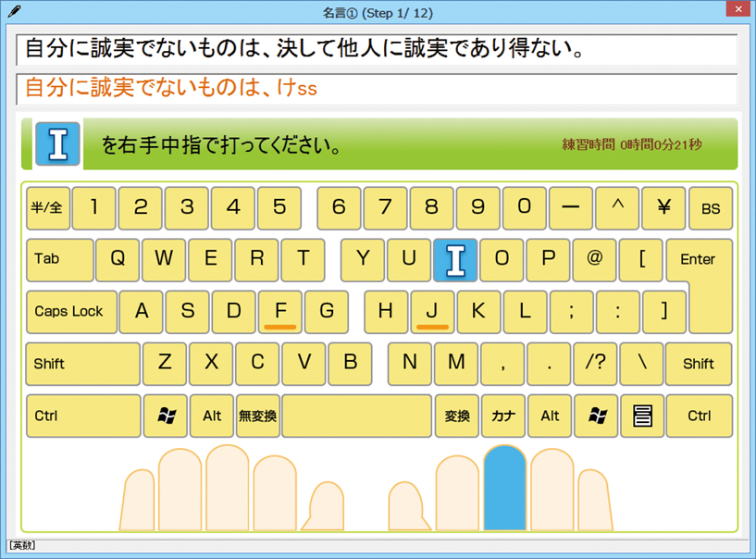Click the highlighted blue I key
This screenshot has height=559, width=756.
[x=454, y=260]
